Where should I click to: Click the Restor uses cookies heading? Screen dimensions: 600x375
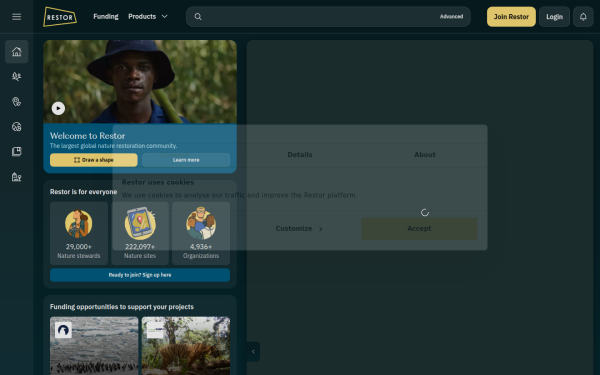[158, 182]
